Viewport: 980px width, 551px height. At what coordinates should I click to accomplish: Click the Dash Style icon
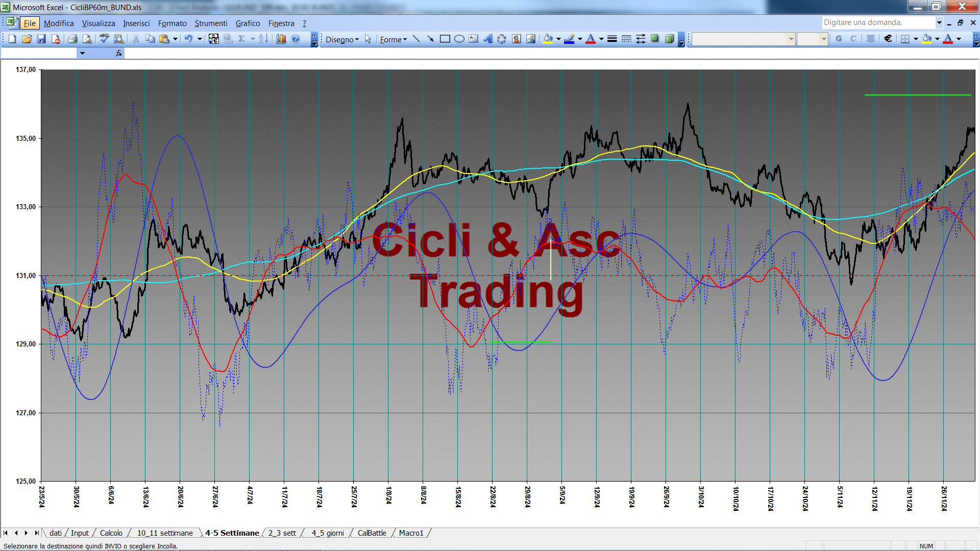626,39
